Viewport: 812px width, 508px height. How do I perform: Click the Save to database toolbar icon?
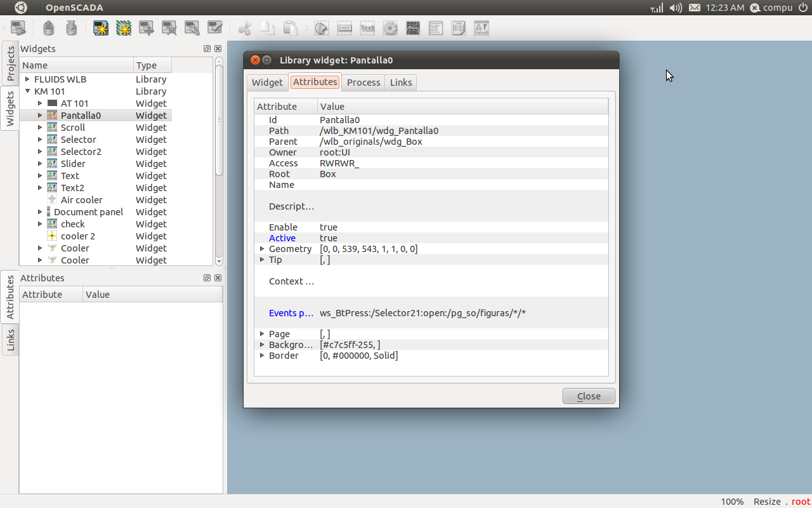71,28
